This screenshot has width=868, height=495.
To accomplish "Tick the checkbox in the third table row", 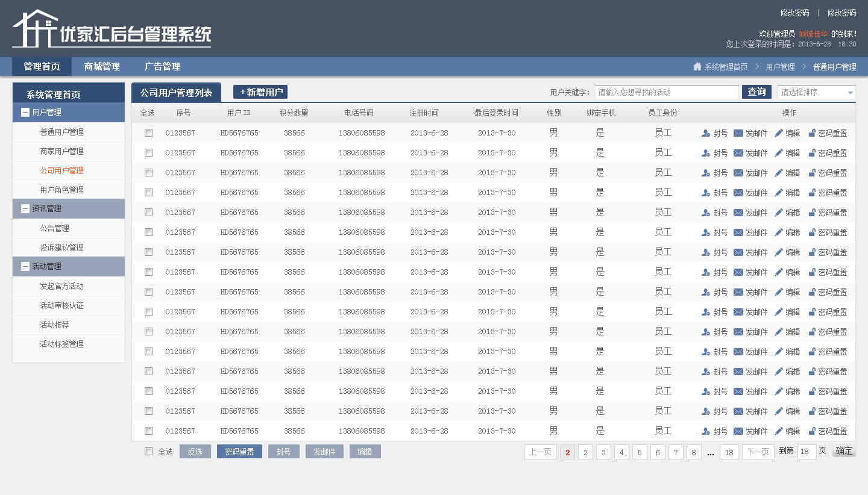I will point(148,173).
